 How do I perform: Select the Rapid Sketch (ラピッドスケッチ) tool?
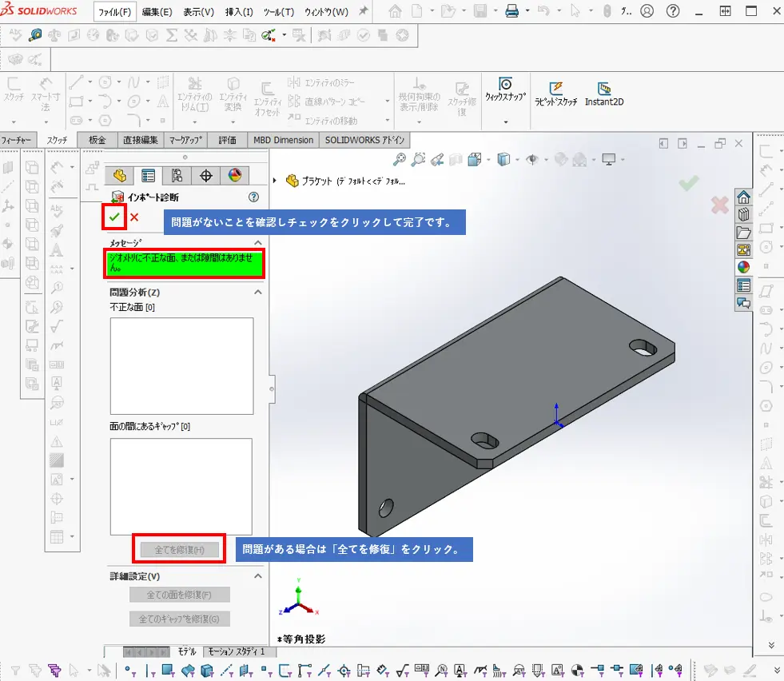click(555, 94)
